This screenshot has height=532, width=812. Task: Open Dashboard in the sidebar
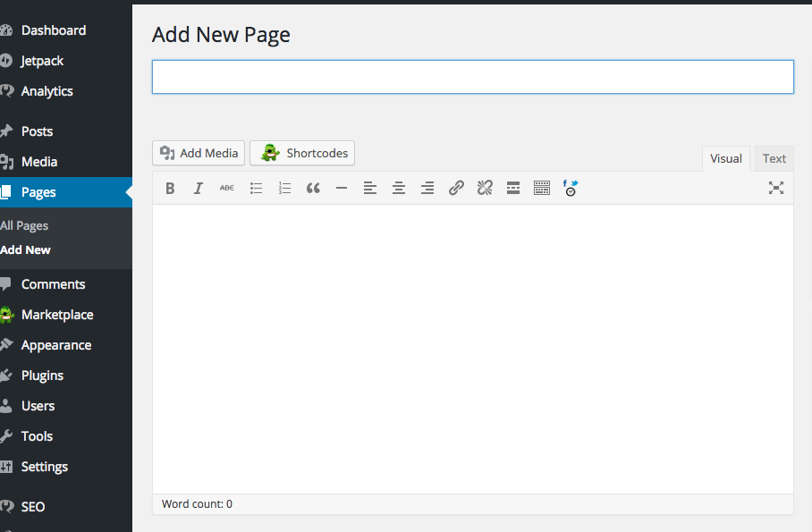point(54,30)
